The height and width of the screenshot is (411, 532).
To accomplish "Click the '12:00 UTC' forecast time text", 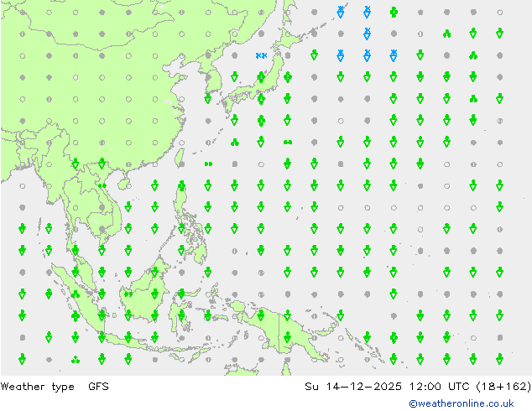I will pyautogui.click(x=439, y=386).
